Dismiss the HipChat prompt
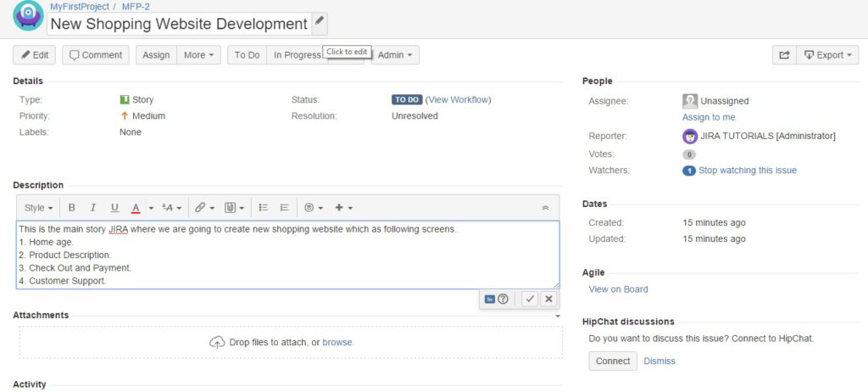The image size is (868, 392). (659, 361)
